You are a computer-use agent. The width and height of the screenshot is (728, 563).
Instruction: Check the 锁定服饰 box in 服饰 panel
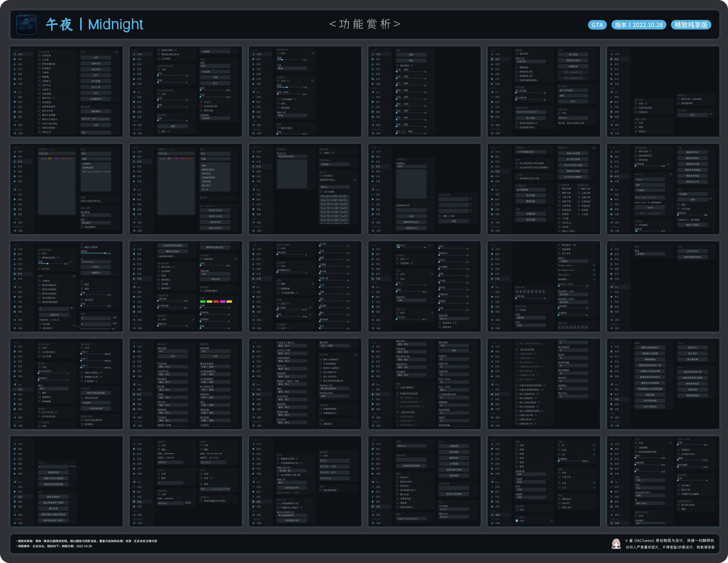[398, 66]
